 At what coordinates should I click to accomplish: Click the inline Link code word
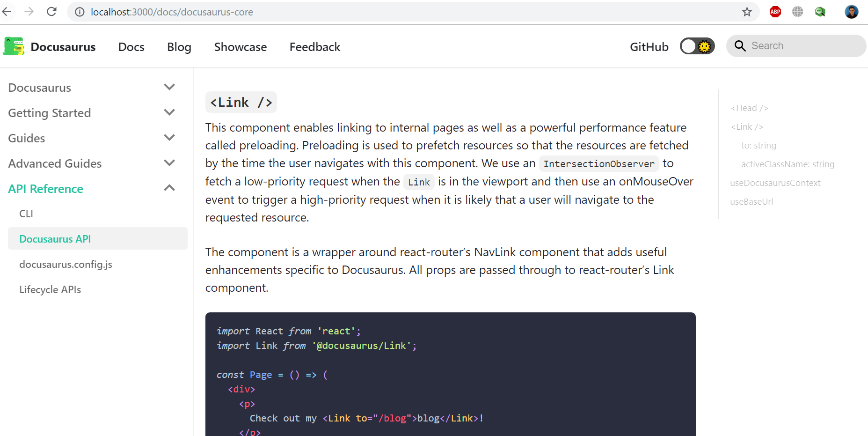[419, 182]
